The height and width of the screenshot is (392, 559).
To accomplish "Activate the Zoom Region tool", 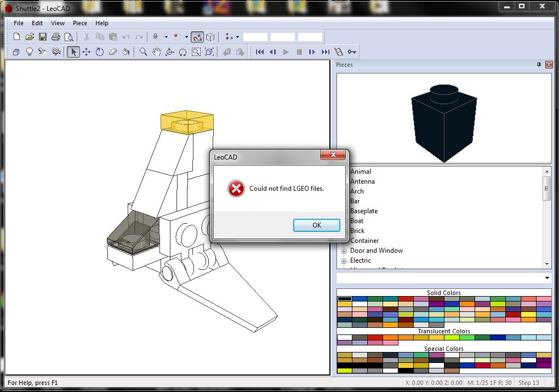I will coord(196,52).
